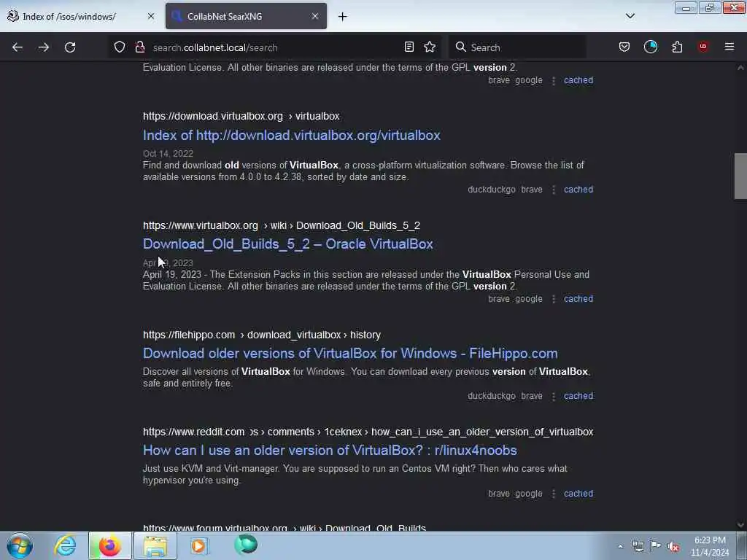
Task: Open FileHippo older versions of VirtualBox result
Action: 350,354
